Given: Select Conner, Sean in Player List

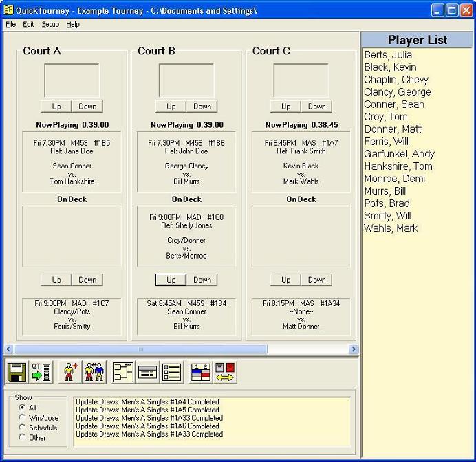Looking at the screenshot, I should (394, 104).
